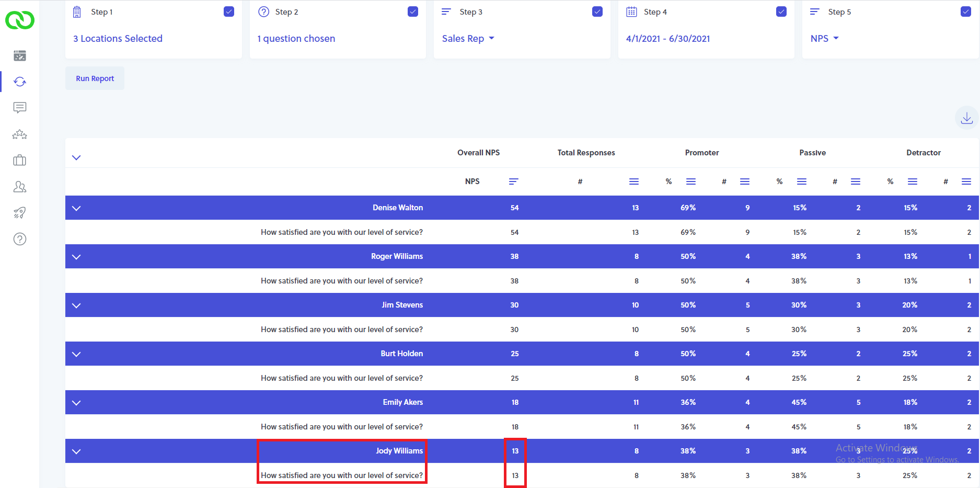Open the rocket launch sidebar icon
The height and width of the screenshot is (488, 980).
[x=20, y=212]
